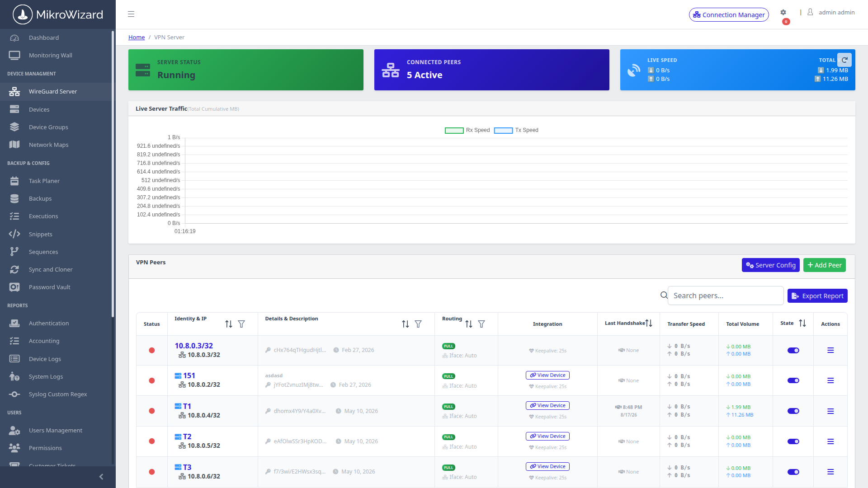Viewport: 868px width, 488px height.
Task: Open actions menu for peer T1
Action: tap(830, 411)
